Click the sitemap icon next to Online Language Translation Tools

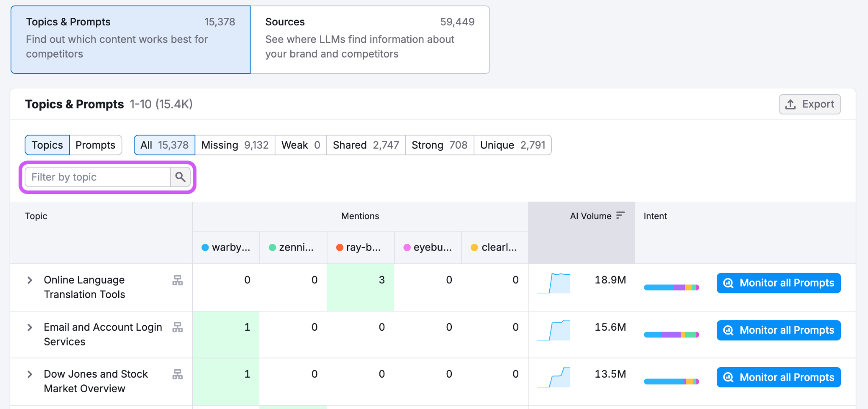[x=178, y=280]
